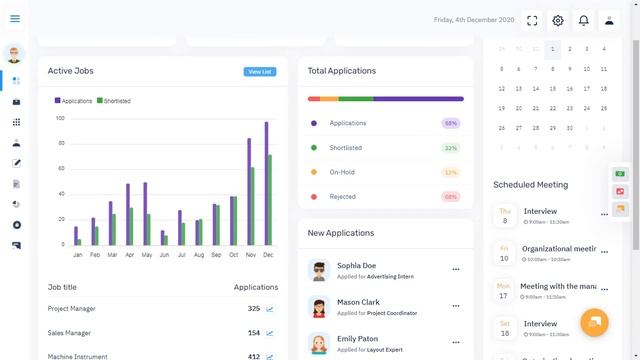This screenshot has height=360, width=640.
Task: Open trend chart icon for Project Manager
Action: [x=270, y=309]
